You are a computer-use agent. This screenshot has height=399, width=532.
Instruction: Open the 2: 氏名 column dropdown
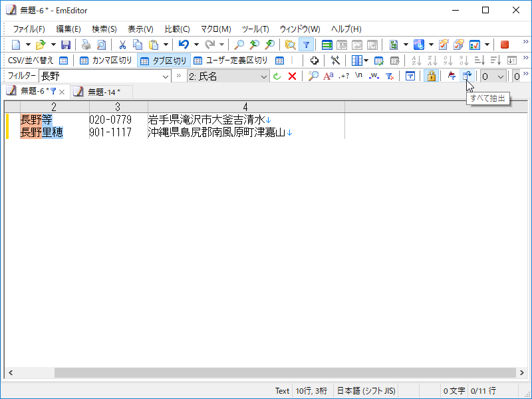pyautogui.click(x=265, y=75)
